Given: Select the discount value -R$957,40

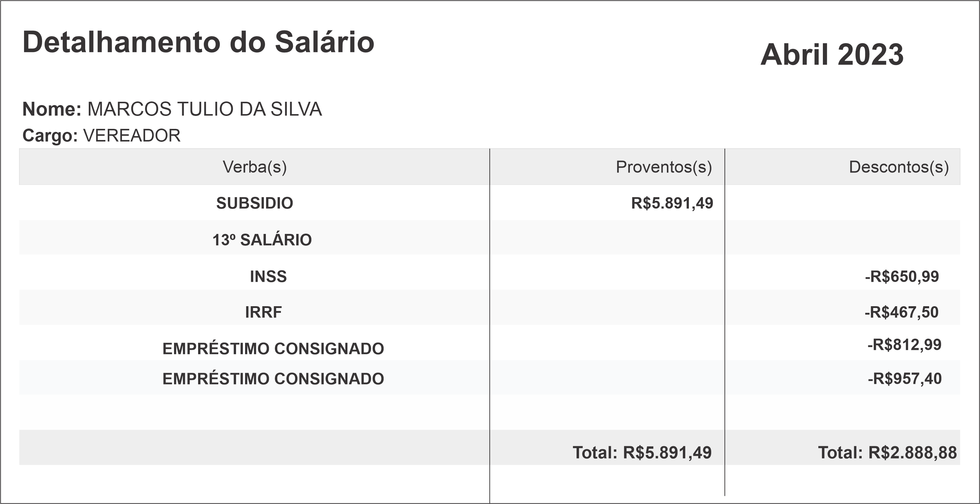Looking at the screenshot, I should [x=904, y=379].
